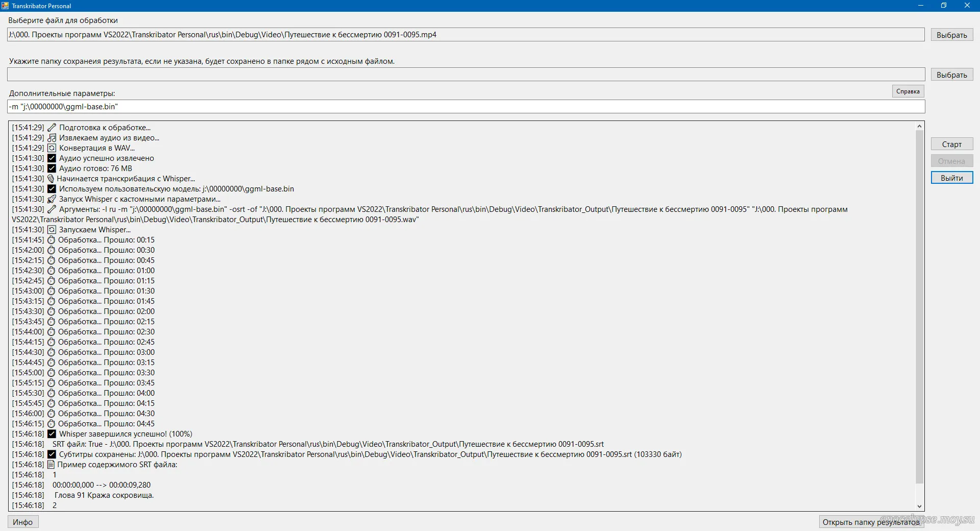Click the microphone icon beside 'Начинается транскрибация'
Image resolution: width=980 pixels, height=531 pixels.
tap(51, 179)
